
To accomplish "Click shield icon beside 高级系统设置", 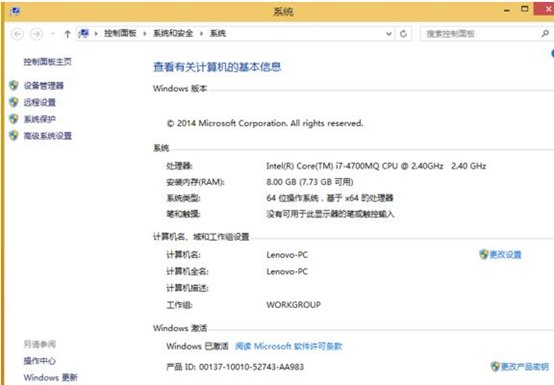I will click(x=13, y=135).
